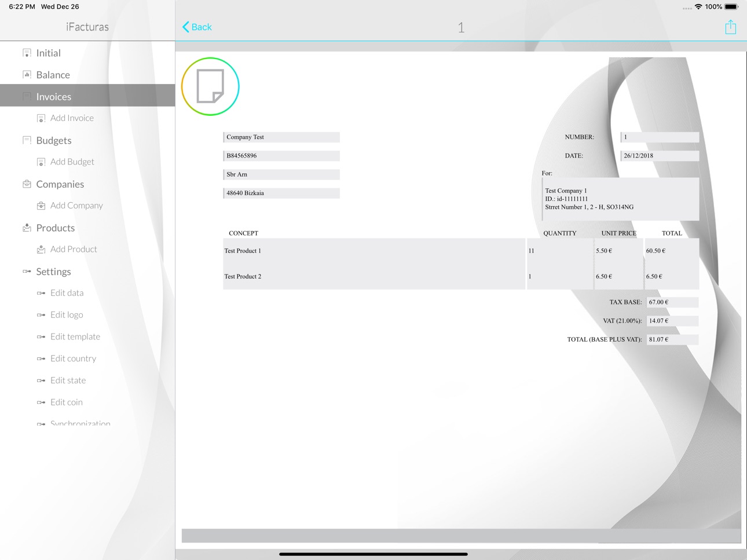747x560 pixels.
Task: Click the Edit coin icon
Action: [41, 402]
